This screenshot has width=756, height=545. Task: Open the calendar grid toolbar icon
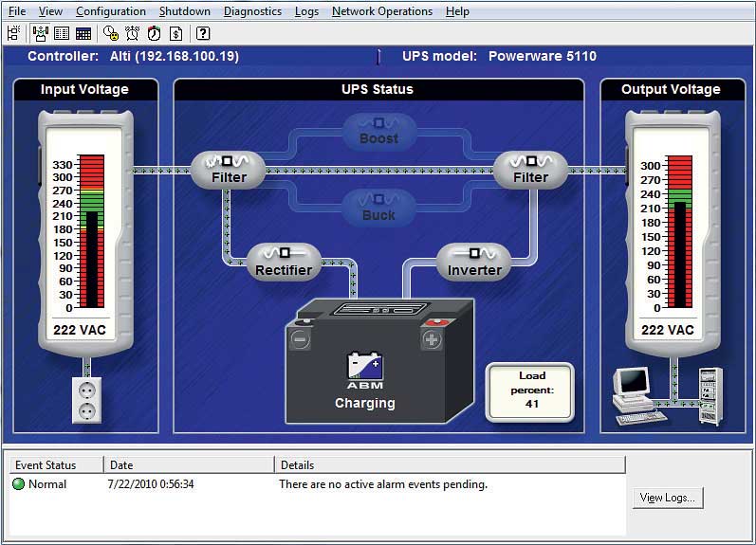(83, 33)
